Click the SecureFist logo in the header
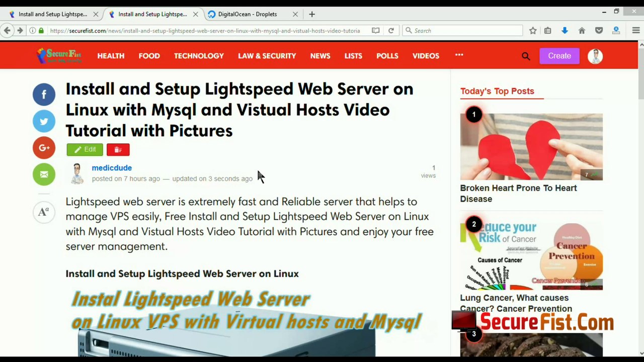Image resolution: width=644 pixels, height=362 pixels. click(59, 56)
